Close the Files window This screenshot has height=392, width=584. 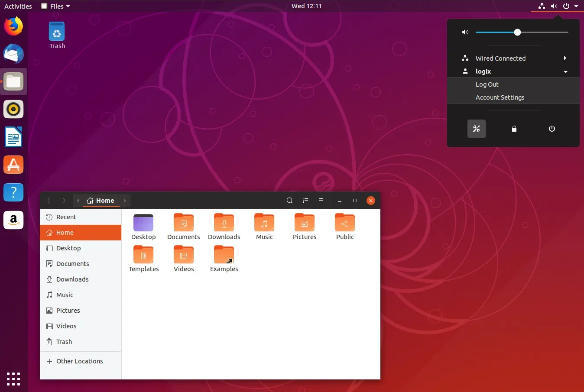(371, 201)
